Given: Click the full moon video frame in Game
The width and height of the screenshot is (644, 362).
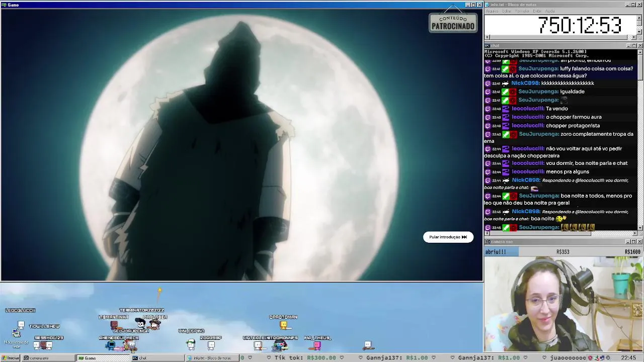Looking at the screenshot, I should (x=242, y=145).
